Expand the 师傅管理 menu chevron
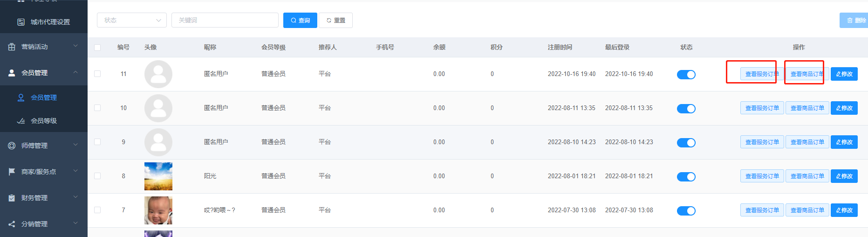This screenshot has width=868, height=237. click(75, 145)
